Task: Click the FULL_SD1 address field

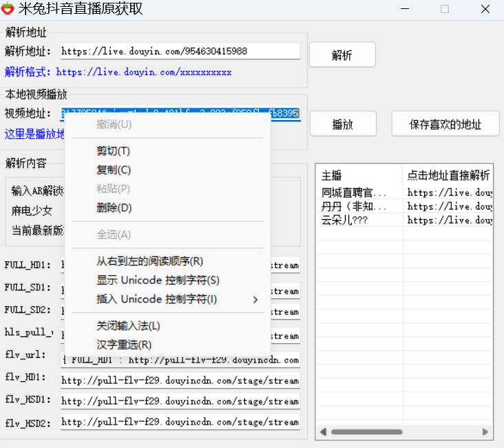Action: pos(286,291)
